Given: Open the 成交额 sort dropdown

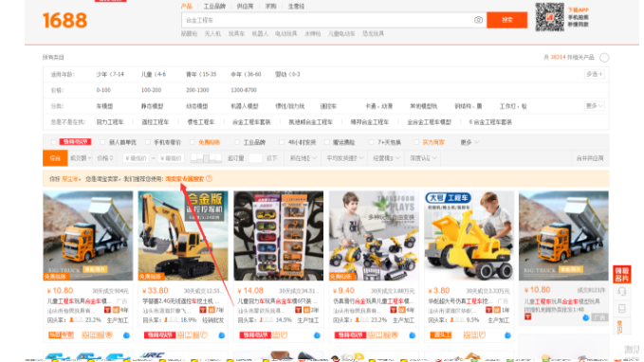Looking at the screenshot, I should tap(81, 158).
